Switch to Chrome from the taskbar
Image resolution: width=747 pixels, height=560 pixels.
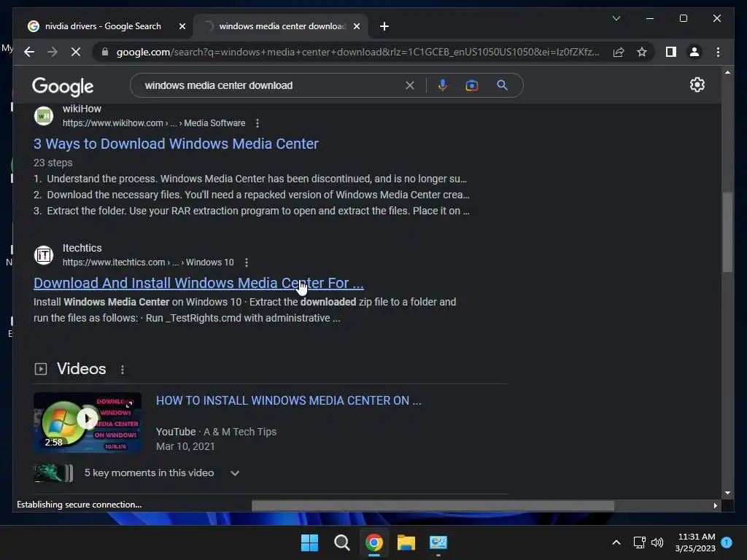click(374, 542)
